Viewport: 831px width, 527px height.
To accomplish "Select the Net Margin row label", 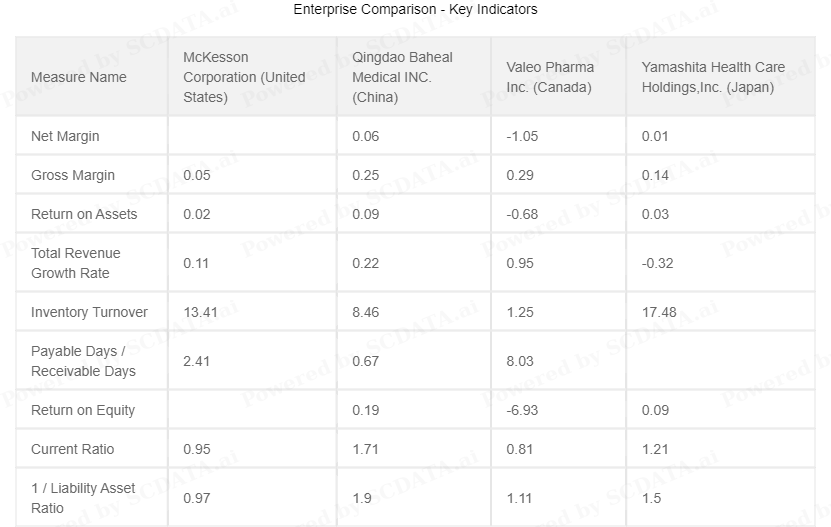I will 65,136.
